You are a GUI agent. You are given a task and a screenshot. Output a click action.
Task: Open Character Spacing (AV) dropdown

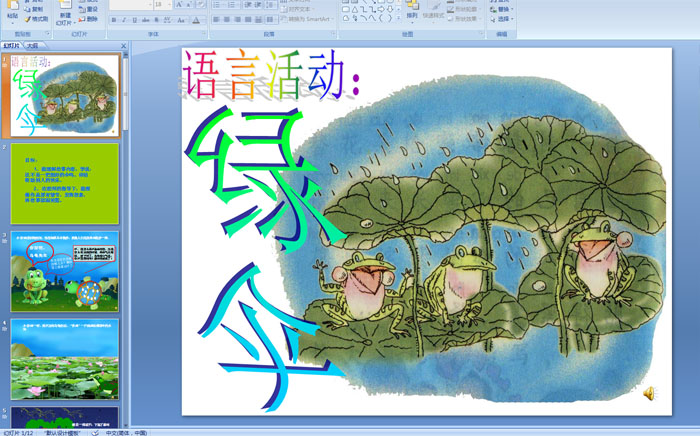tap(168, 20)
